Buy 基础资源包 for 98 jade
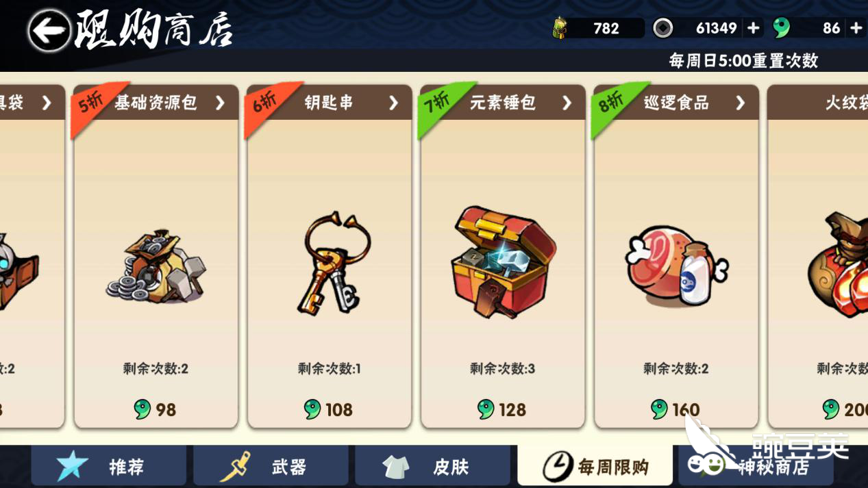Screen dimensions: 868x488 coord(156,409)
